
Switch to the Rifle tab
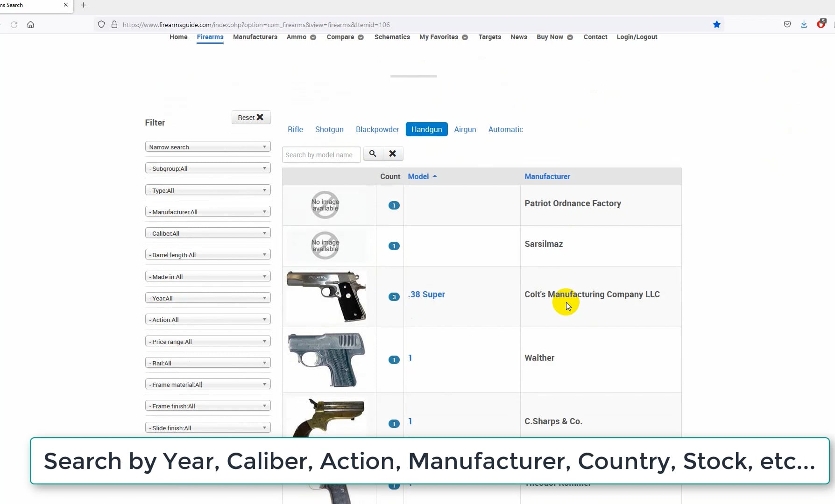click(x=295, y=129)
